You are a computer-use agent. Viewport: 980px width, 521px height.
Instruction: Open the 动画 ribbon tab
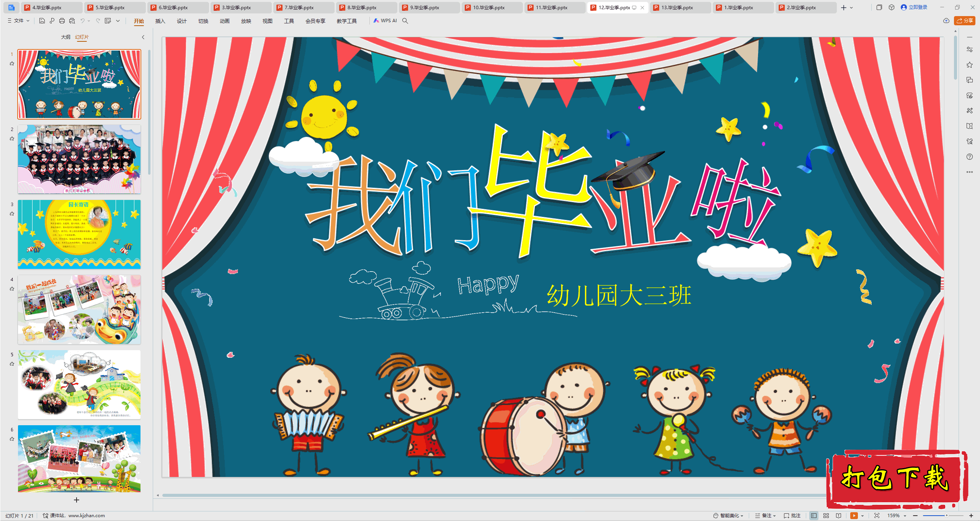click(x=224, y=21)
